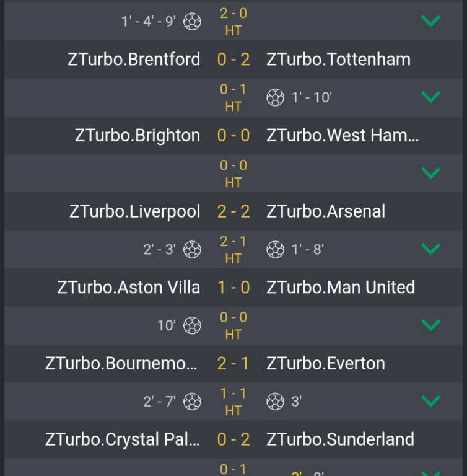467x476 pixels.
Task: Expand the topmost 2 - 0 HT match details
Action: [x=430, y=21]
